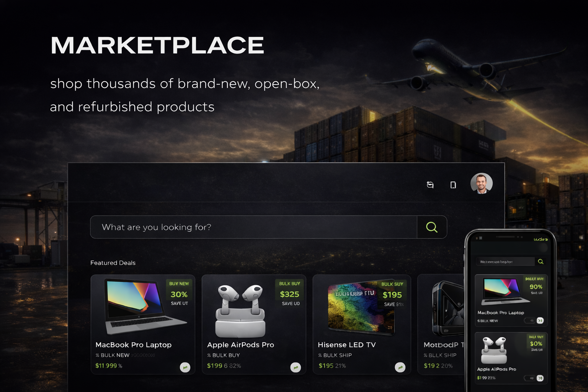Click the green search magnifier button

[432, 227]
